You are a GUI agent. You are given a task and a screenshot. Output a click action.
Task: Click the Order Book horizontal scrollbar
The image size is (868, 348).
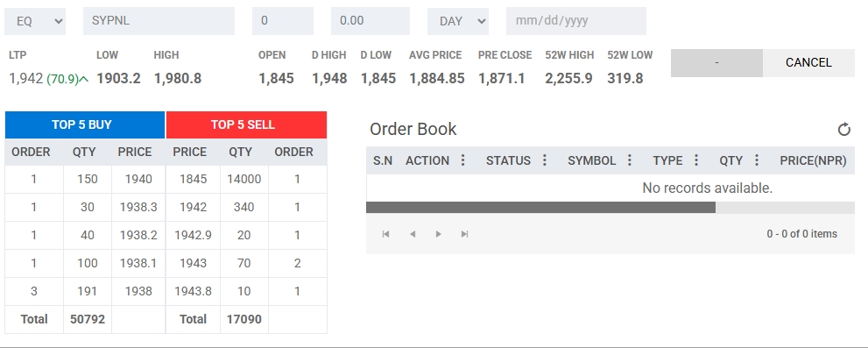click(540, 207)
